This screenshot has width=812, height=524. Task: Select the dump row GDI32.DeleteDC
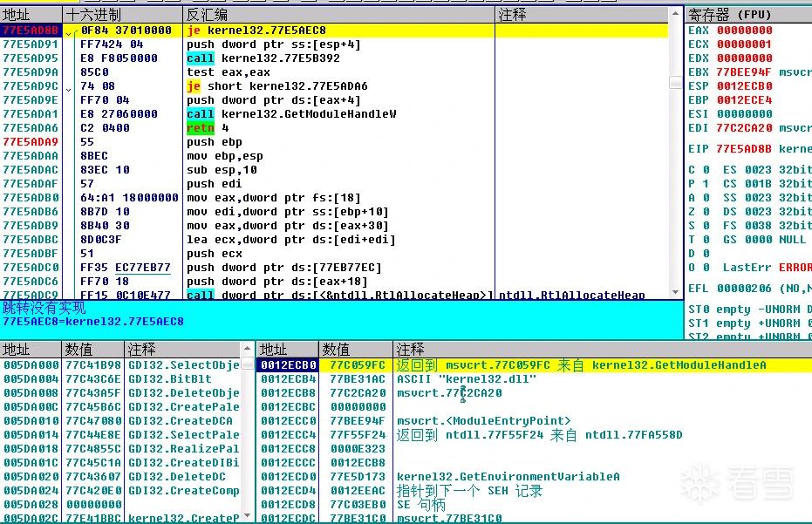pos(120,477)
